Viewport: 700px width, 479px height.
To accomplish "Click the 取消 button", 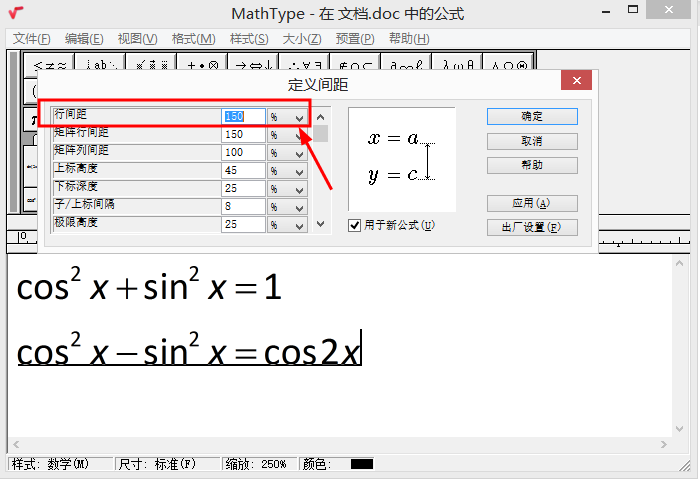I will (x=532, y=141).
